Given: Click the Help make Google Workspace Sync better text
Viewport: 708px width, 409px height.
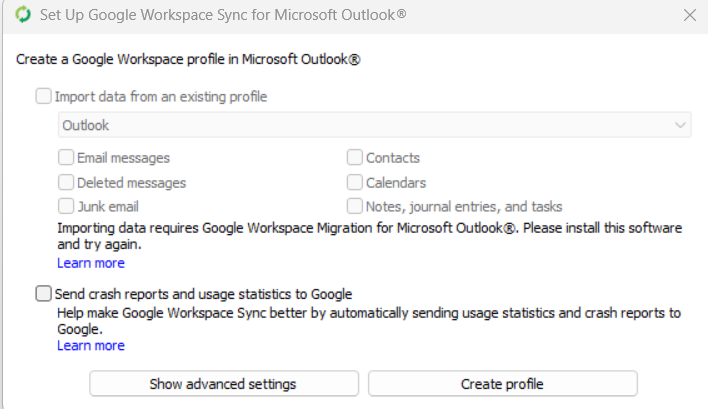Looking at the screenshot, I should pyautogui.click(x=369, y=321).
